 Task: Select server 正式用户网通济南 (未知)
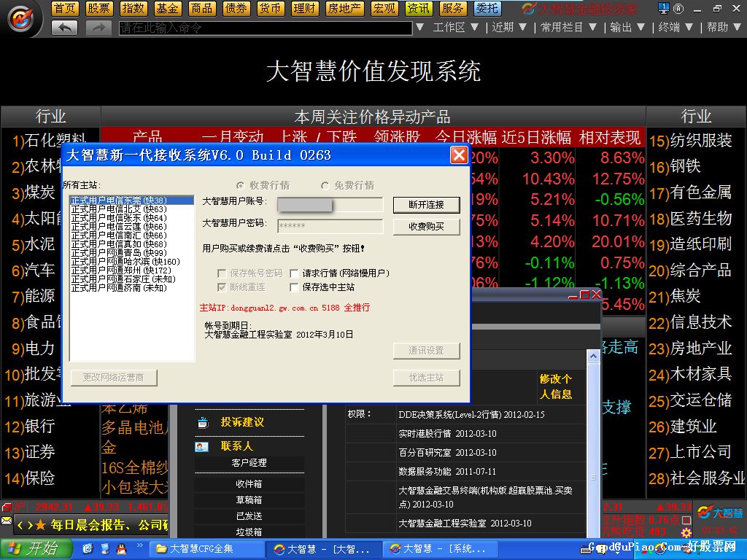[132, 287]
